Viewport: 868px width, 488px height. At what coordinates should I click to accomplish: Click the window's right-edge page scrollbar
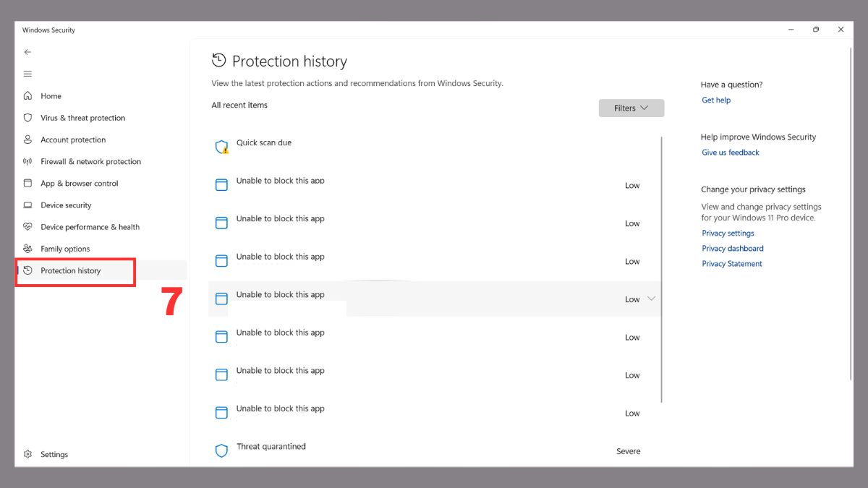pos(851,215)
